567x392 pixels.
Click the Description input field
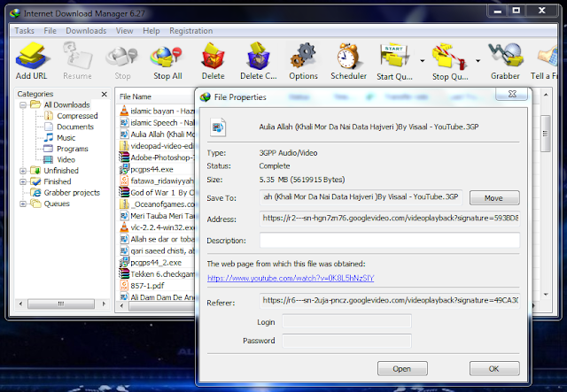tap(390, 241)
